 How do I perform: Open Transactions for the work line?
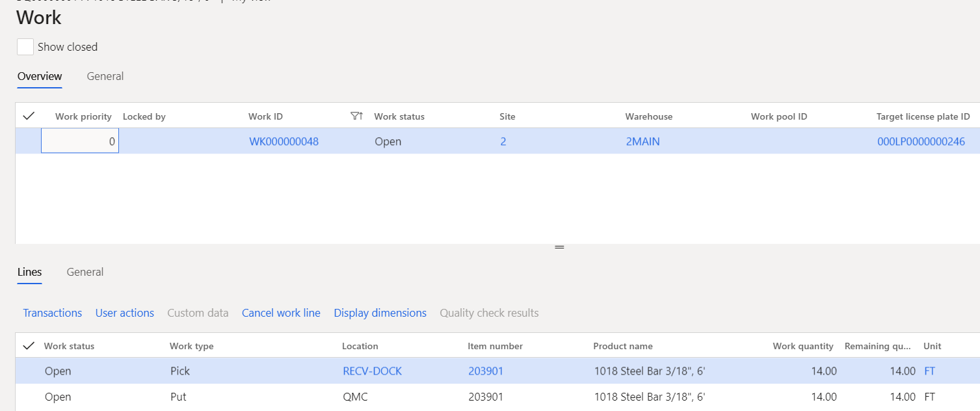tap(53, 313)
